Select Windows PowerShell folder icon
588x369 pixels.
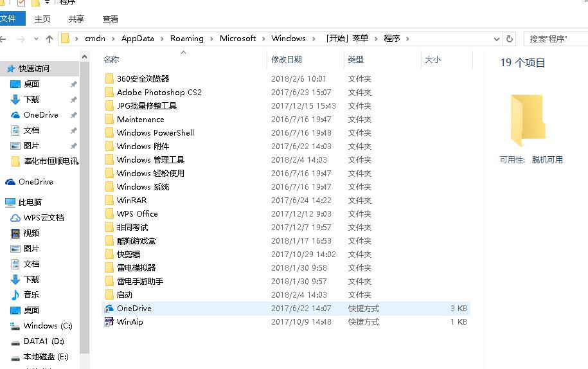pos(109,132)
